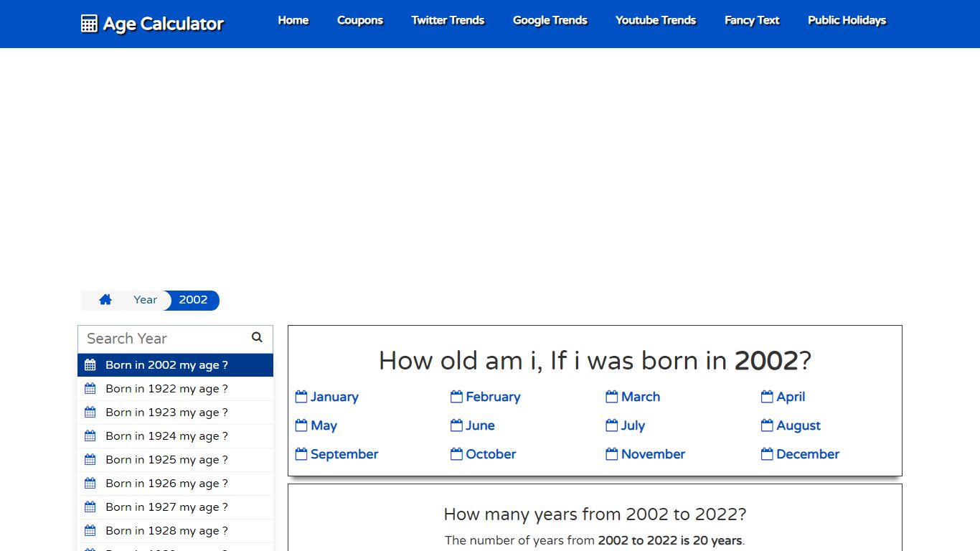Screen dimensions: 980x551
Task: Select the August month link
Action: coord(798,425)
